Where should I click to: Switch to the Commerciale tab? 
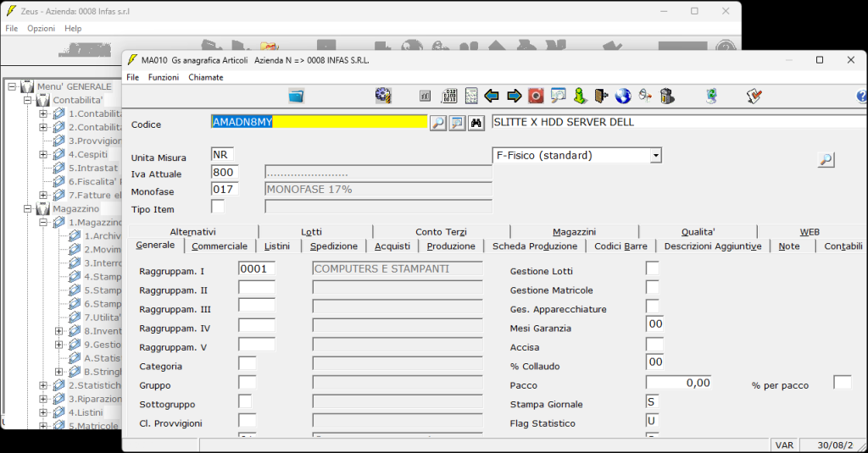point(220,246)
